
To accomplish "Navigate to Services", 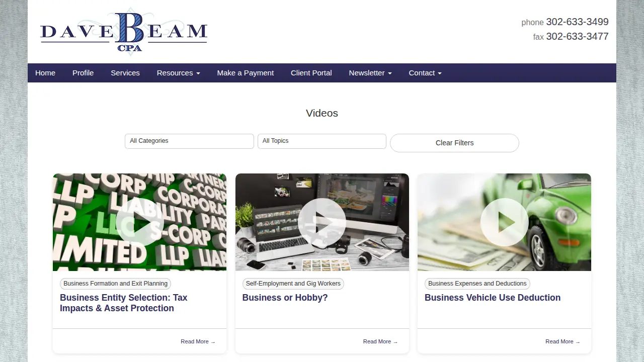I will pyautogui.click(x=125, y=73).
